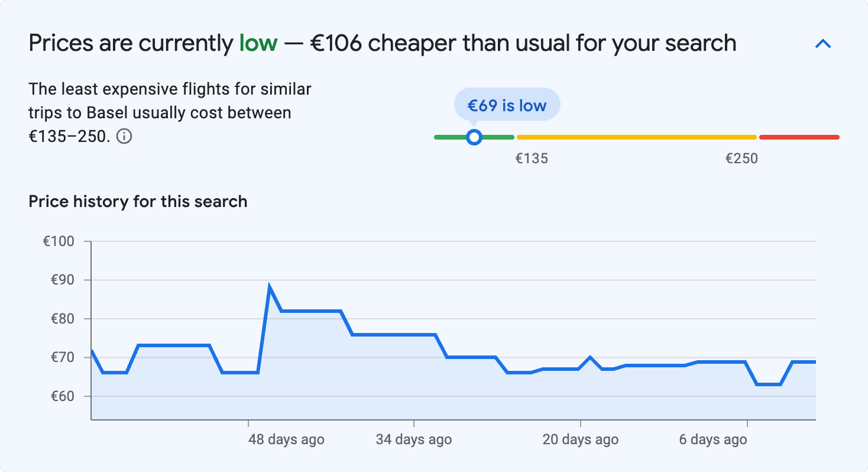The image size is (868, 472).
Task: Click the peak point near 48 days ago
Action: [269, 284]
